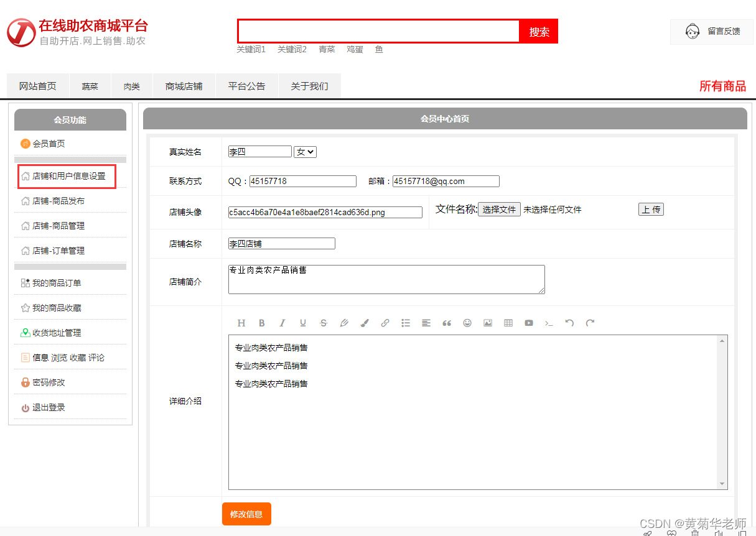Image resolution: width=756 pixels, height=536 pixels.
Task: Undo the last editor change
Action: point(569,323)
